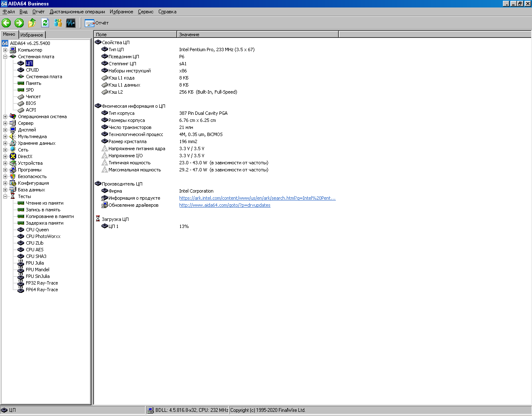Image resolution: width=532 pixels, height=416 pixels.
Task: Expand the Дисплей tree node
Action: pyautogui.click(x=5, y=130)
